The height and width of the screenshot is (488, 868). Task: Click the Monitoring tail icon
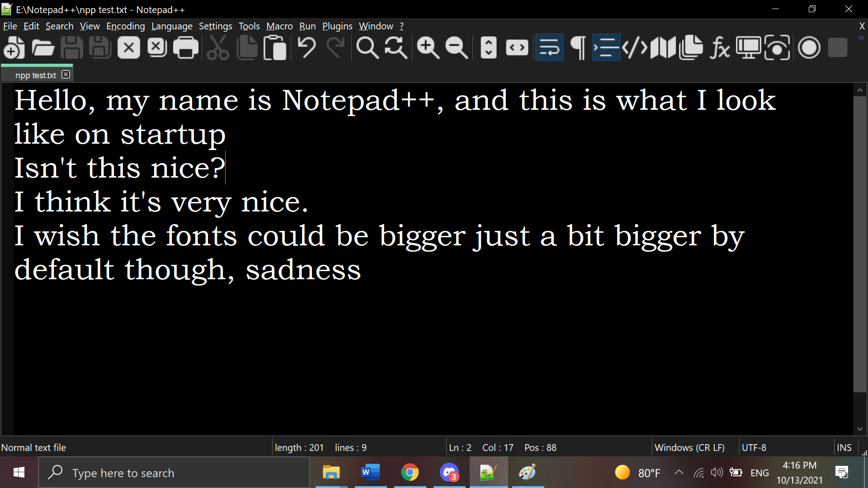coord(777,47)
